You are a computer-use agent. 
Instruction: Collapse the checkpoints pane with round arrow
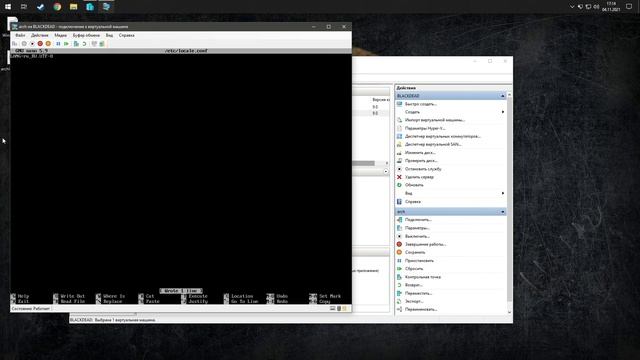[386, 172]
